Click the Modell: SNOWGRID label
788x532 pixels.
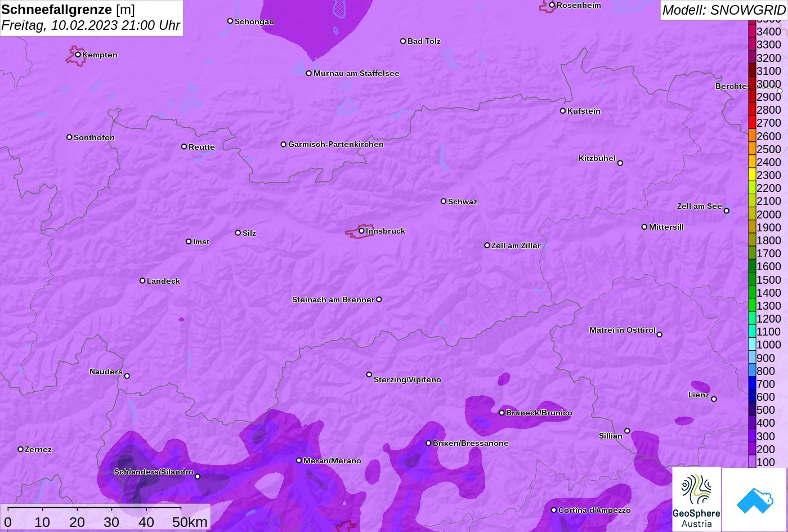pyautogui.click(x=724, y=10)
